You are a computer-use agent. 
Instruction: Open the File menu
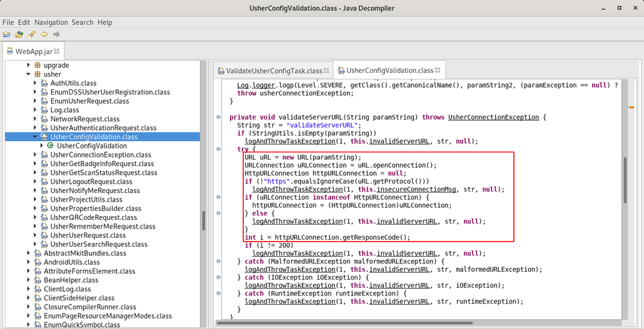coord(8,22)
